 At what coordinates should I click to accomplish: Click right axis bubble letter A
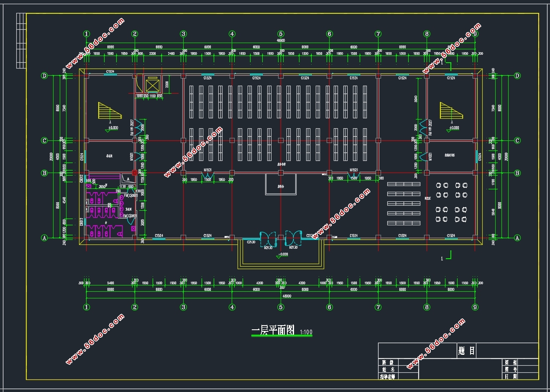point(517,238)
